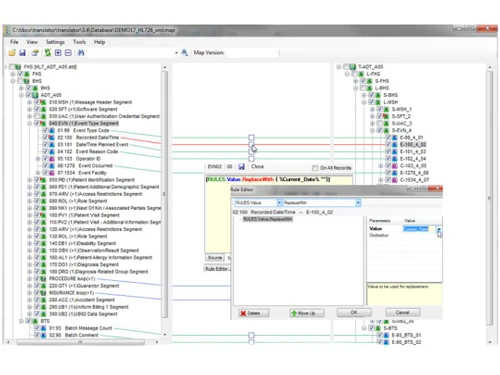Screen dimensions: 500x375
Task: Click the composite icon of 05:103 Operator ID
Action: (x=52, y=159)
